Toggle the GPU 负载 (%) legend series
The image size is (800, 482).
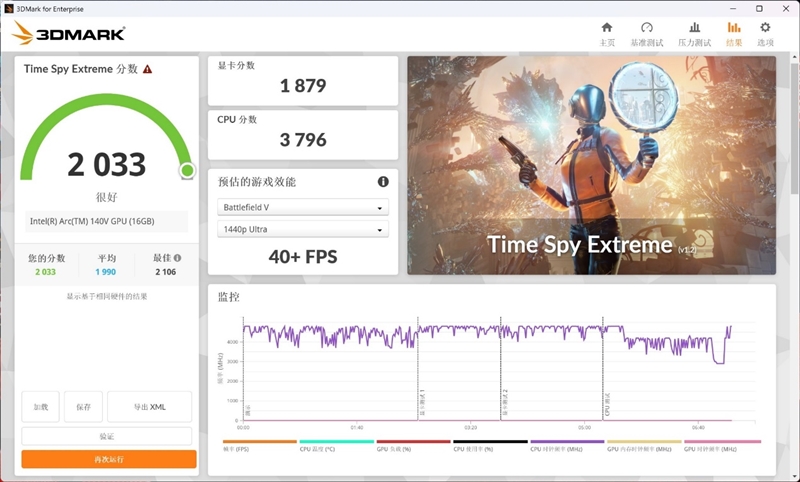coord(413,445)
